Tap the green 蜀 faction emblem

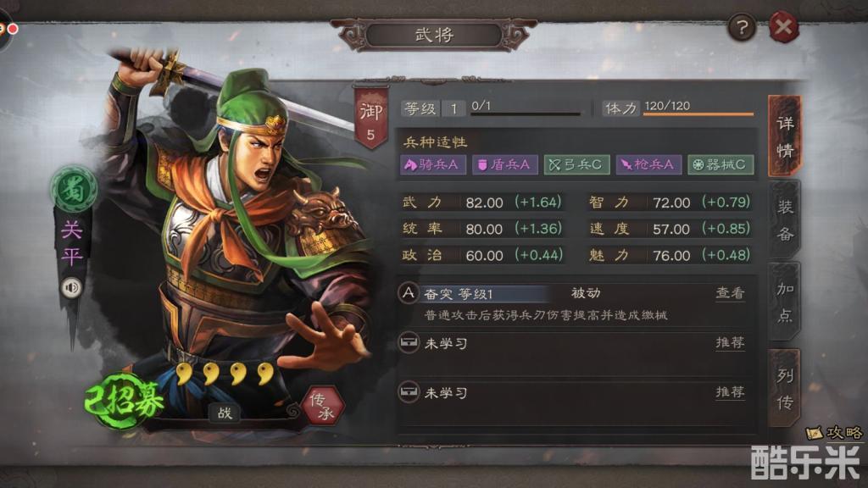click(75, 190)
